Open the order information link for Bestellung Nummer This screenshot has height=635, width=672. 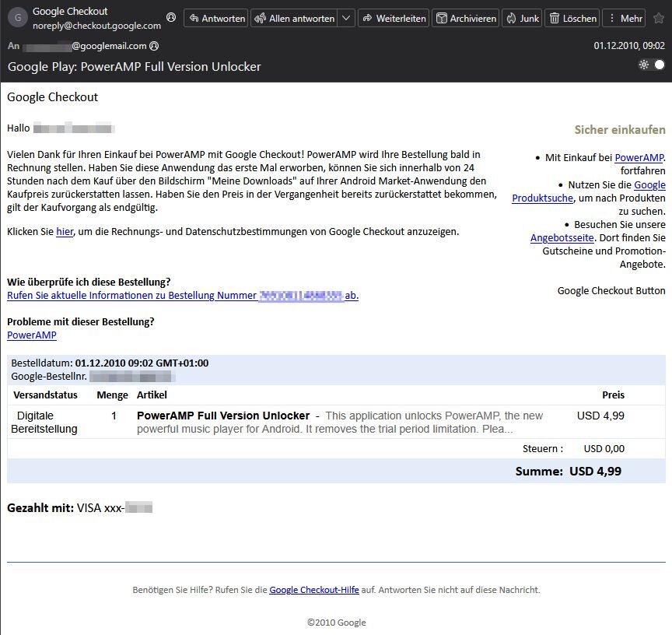pyautogui.click(x=183, y=295)
